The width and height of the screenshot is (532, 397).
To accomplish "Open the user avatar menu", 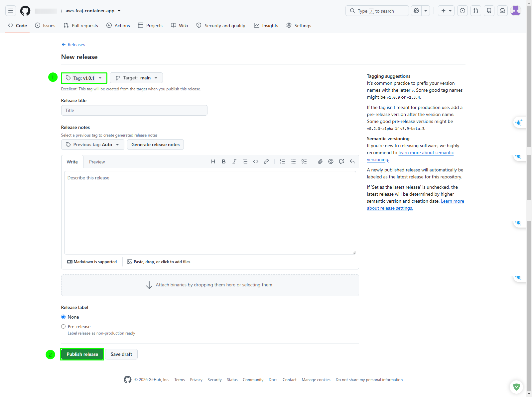I will point(516,11).
